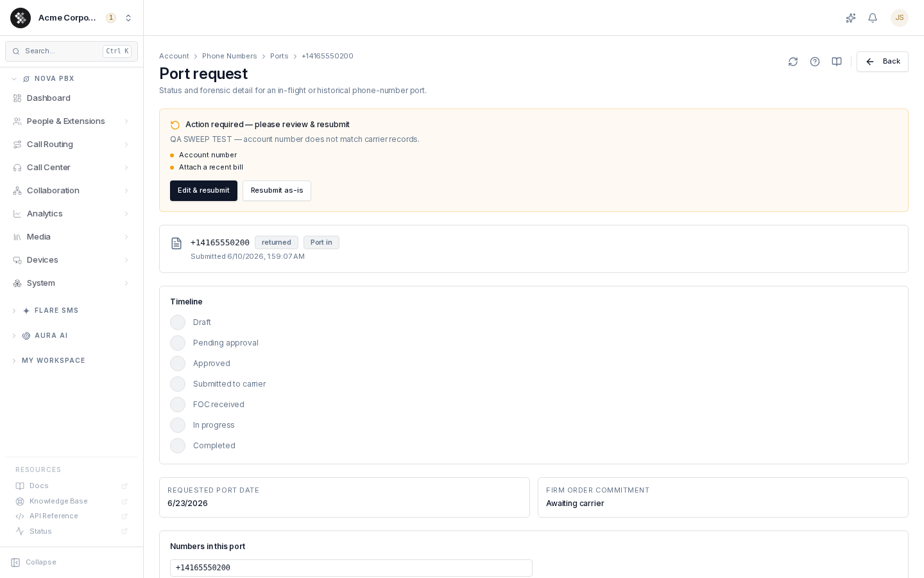
Task: Open People & Extensions menu
Action: point(71,121)
